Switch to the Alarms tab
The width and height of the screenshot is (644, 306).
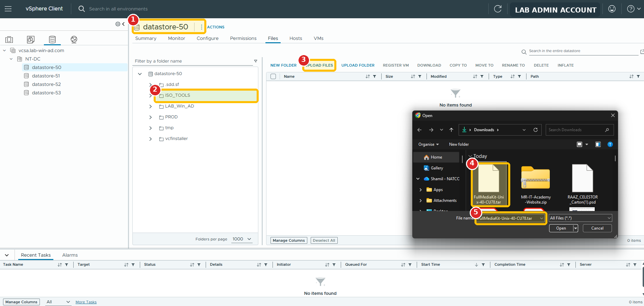(x=70, y=255)
